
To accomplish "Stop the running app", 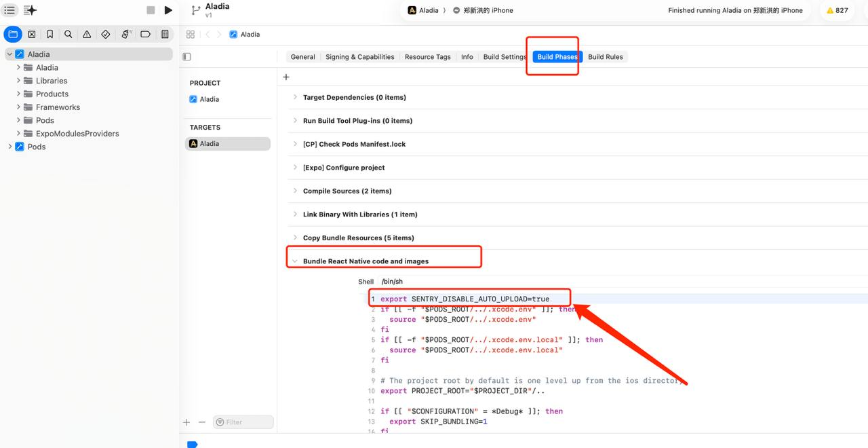I will pos(151,10).
